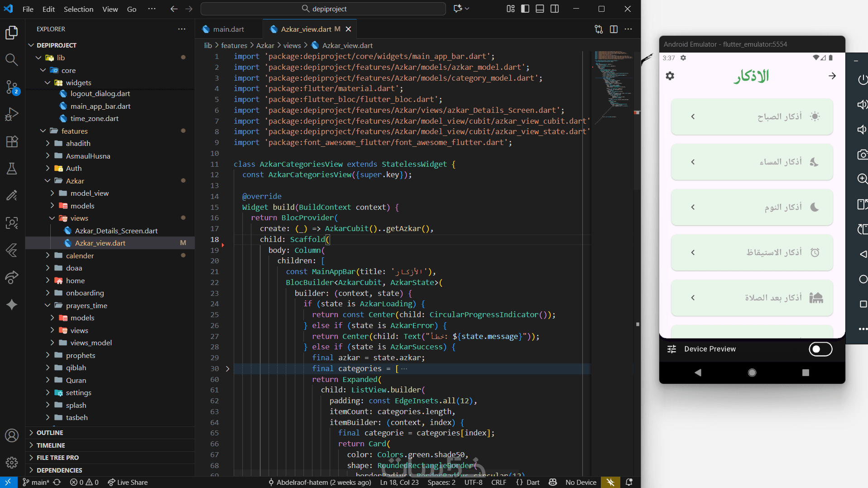The image size is (868, 488).
Task: Go back with the navigation arrow
Action: [x=174, y=9]
